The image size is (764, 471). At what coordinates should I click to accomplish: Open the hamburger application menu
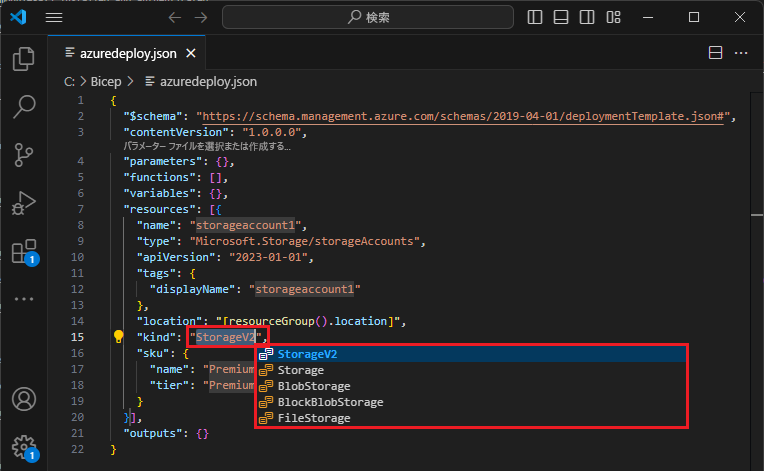[x=54, y=18]
